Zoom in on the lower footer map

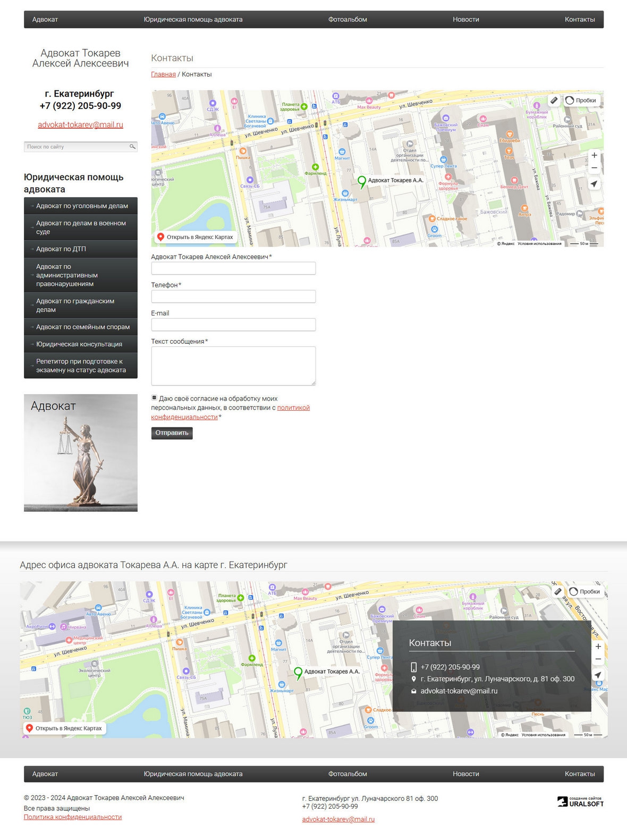click(598, 647)
